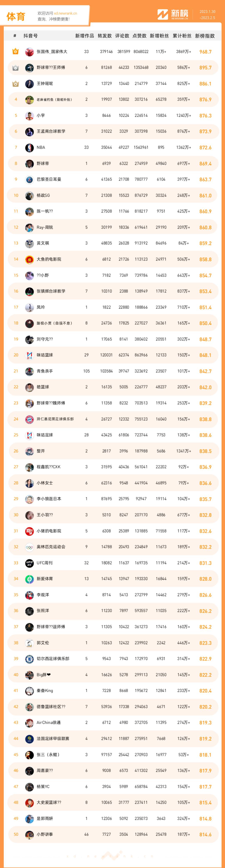Select the 新增粉丝 column header

(x=159, y=36)
